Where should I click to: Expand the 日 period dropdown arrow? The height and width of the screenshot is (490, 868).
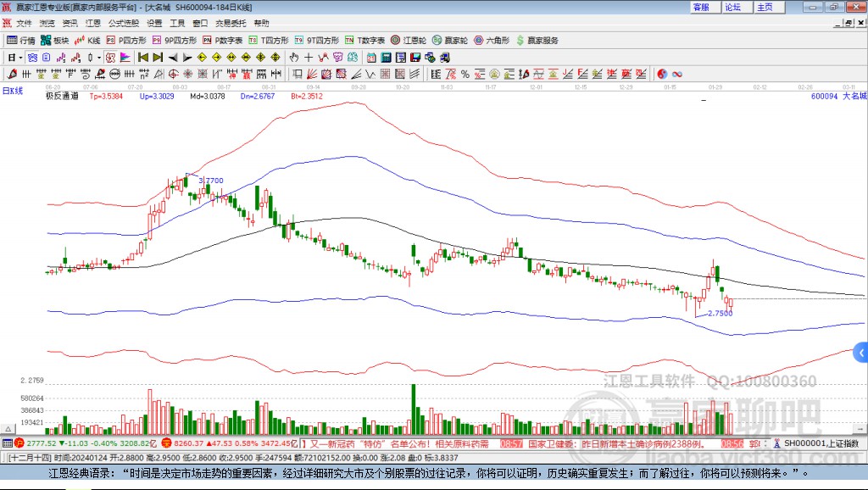20,57
